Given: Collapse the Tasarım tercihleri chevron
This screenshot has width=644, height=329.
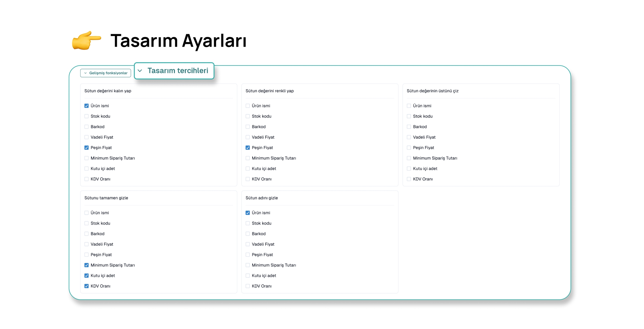Looking at the screenshot, I should (x=140, y=71).
